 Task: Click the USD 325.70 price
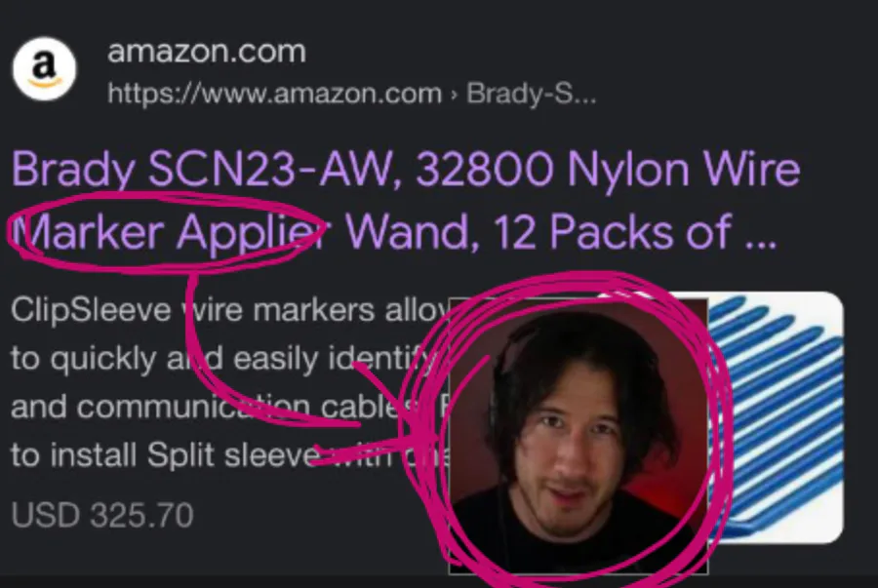tap(102, 515)
